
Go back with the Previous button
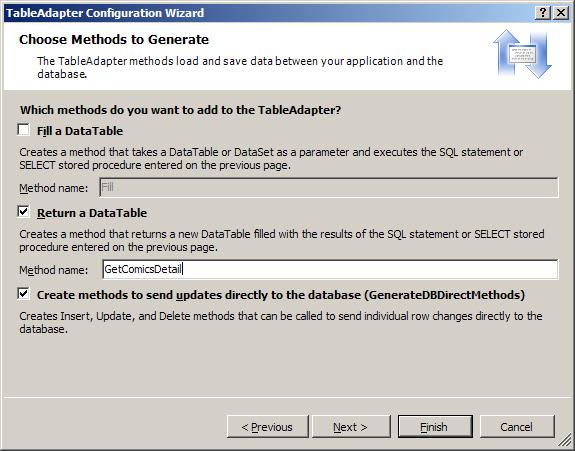tap(268, 427)
